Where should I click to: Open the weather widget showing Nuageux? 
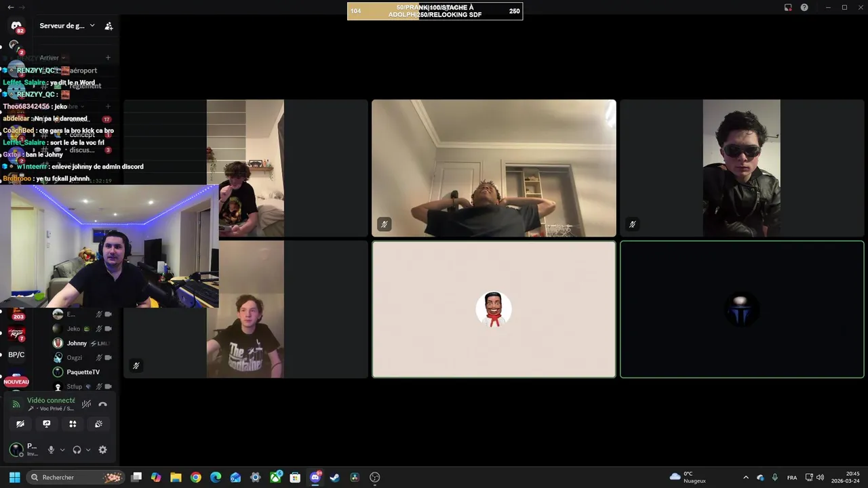point(688,477)
